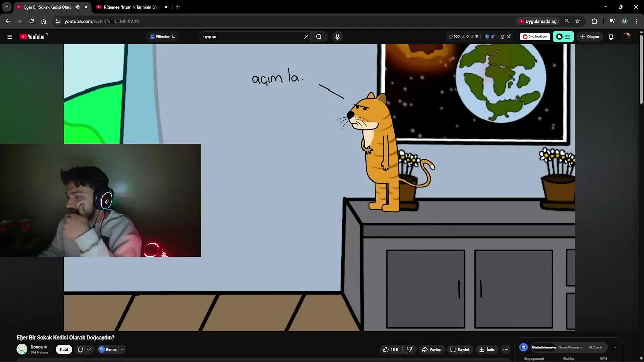Viewport: 644px width, 362px height.
Task: Expand the notification preferences chevron beside the bell
Action: coord(88,349)
